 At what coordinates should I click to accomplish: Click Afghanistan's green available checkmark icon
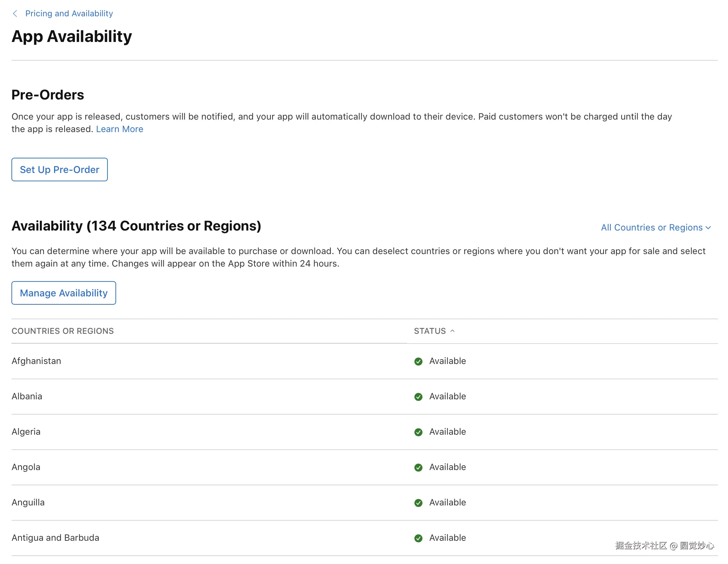coord(418,362)
